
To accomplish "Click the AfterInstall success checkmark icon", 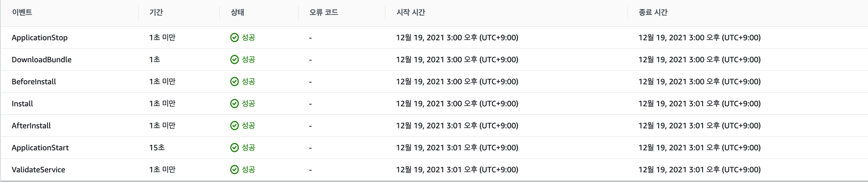I will pos(234,126).
